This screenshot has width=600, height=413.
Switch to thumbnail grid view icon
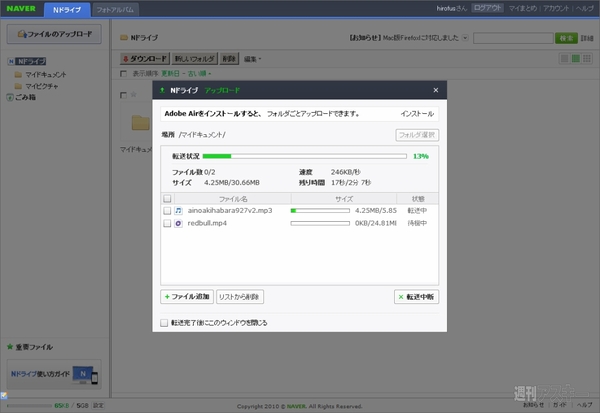pyautogui.click(x=587, y=59)
